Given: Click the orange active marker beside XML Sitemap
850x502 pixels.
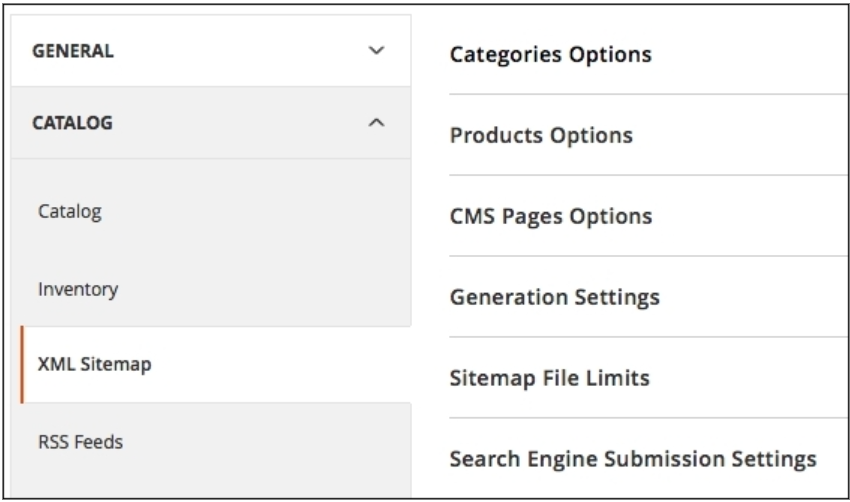Looking at the screenshot, I should [x=22, y=365].
